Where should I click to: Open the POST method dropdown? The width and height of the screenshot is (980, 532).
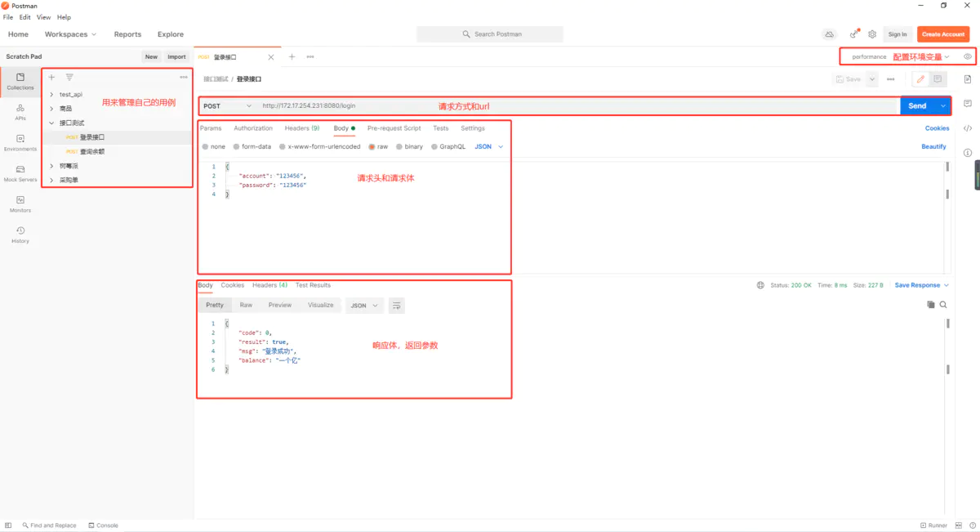point(227,106)
